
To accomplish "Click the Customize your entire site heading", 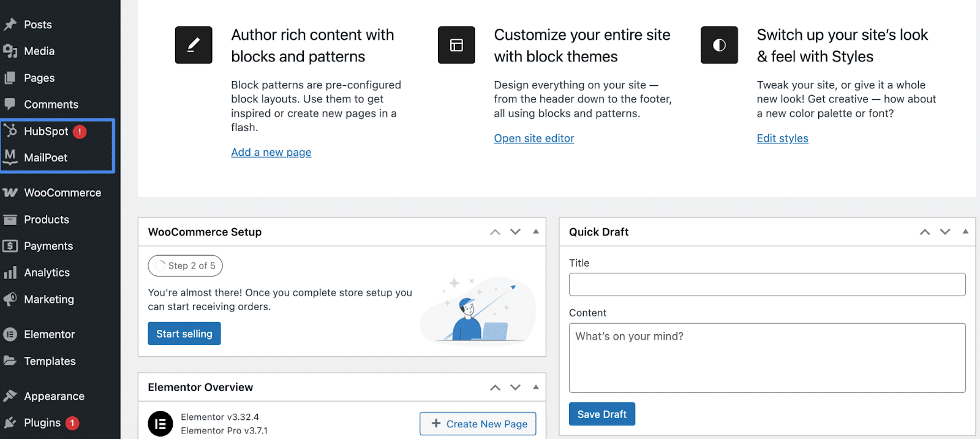I will pyautogui.click(x=582, y=45).
